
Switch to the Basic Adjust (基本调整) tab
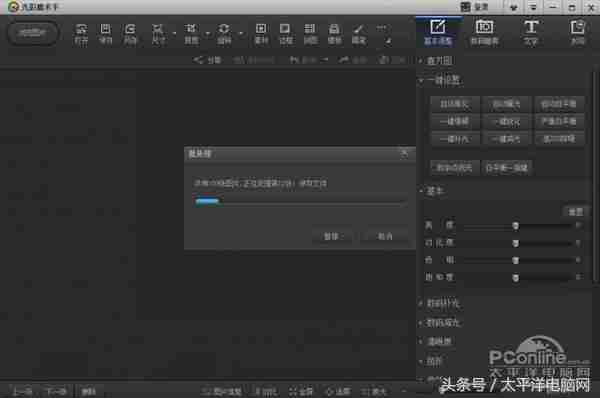pos(438,33)
